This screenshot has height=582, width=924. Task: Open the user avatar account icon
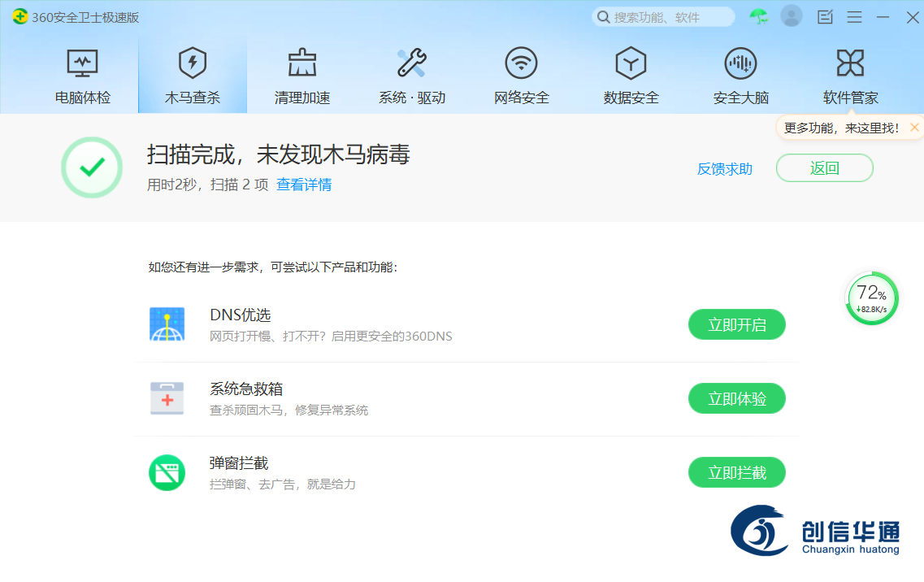click(x=791, y=16)
